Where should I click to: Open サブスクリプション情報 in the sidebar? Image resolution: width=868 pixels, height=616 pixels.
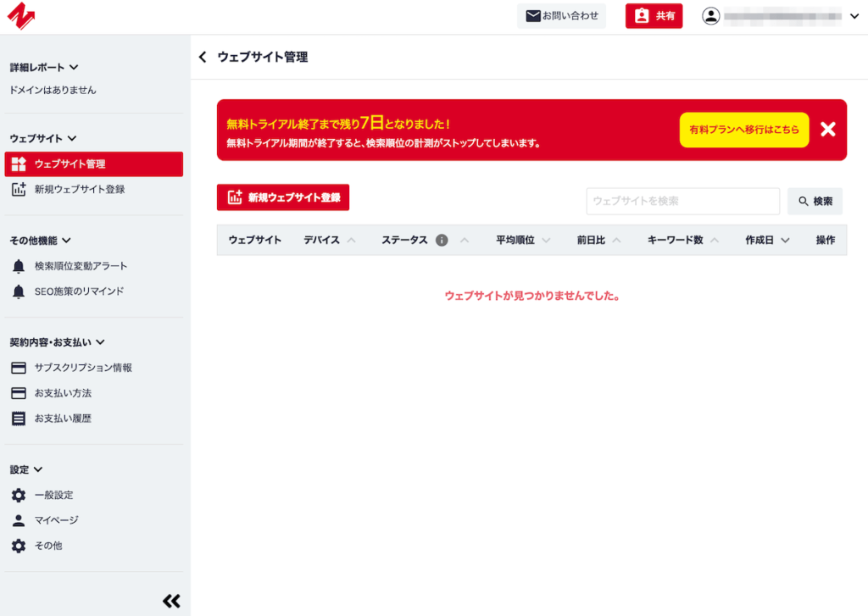pyautogui.click(x=82, y=368)
